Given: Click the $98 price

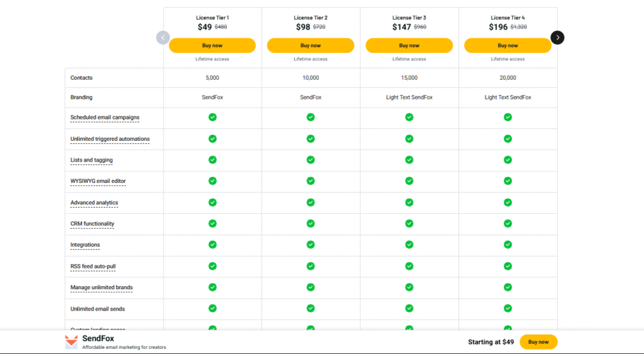Looking at the screenshot, I should (303, 27).
